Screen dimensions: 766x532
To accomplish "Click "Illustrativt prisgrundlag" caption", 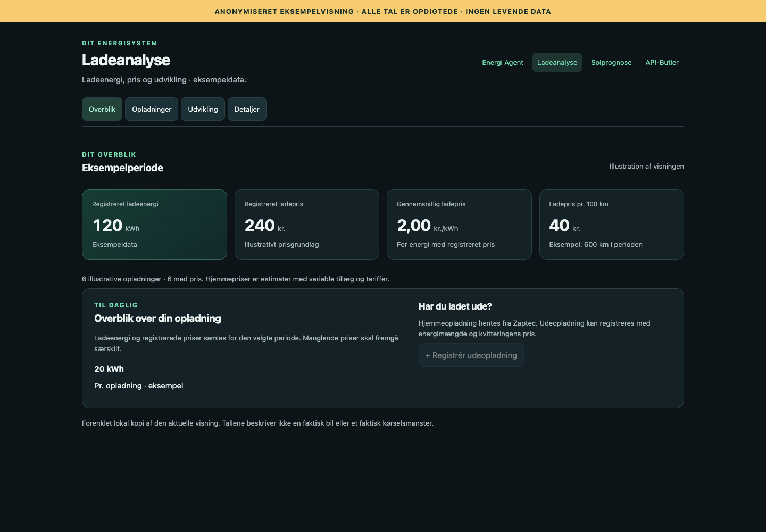I will coord(281,245).
